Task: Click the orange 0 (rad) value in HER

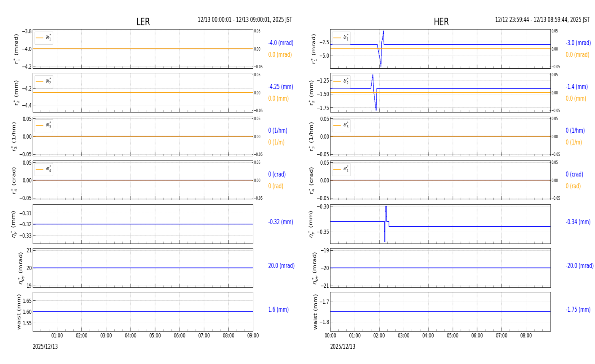Action: tap(573, 186)
